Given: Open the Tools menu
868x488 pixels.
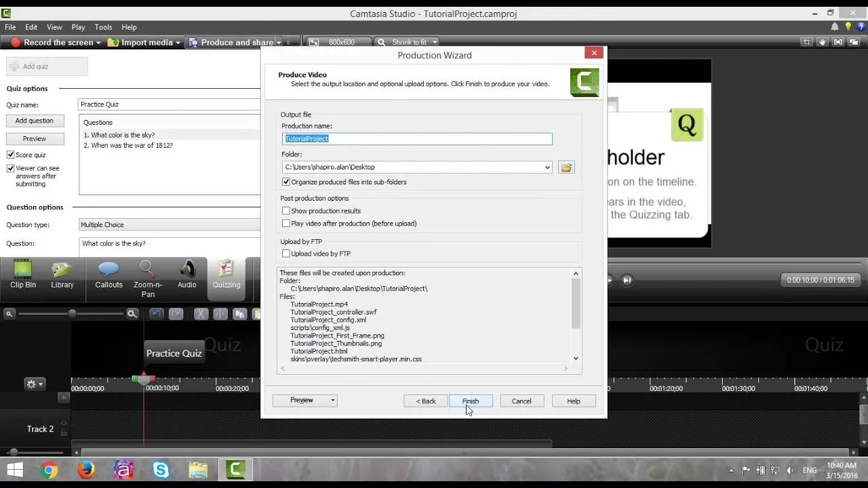Looking at the screenshot, I should coord(103,27).
